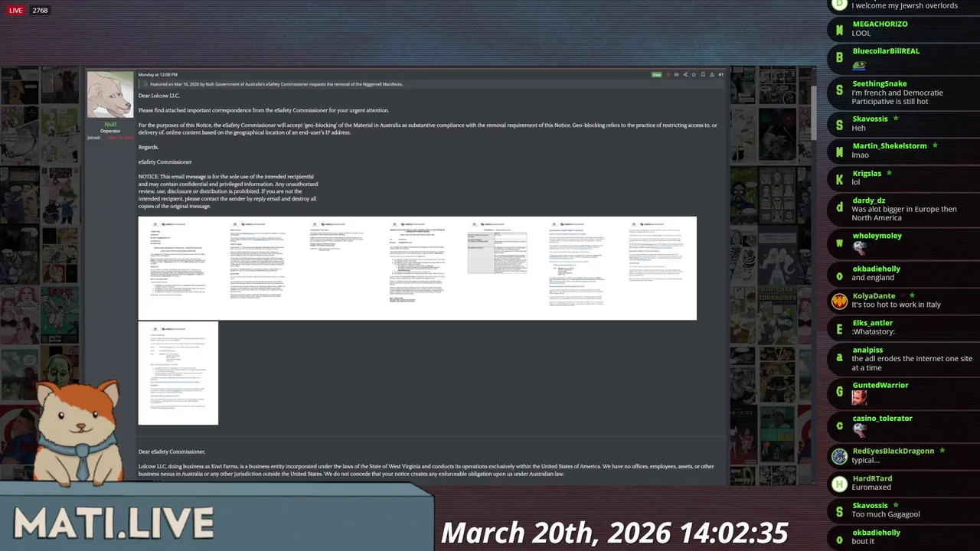Click the double-arrow jump icon in post header

[677, 74]
